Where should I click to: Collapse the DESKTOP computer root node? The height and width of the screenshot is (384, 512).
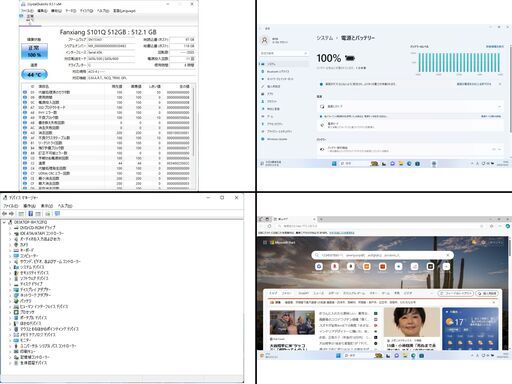tap(4, 222)
